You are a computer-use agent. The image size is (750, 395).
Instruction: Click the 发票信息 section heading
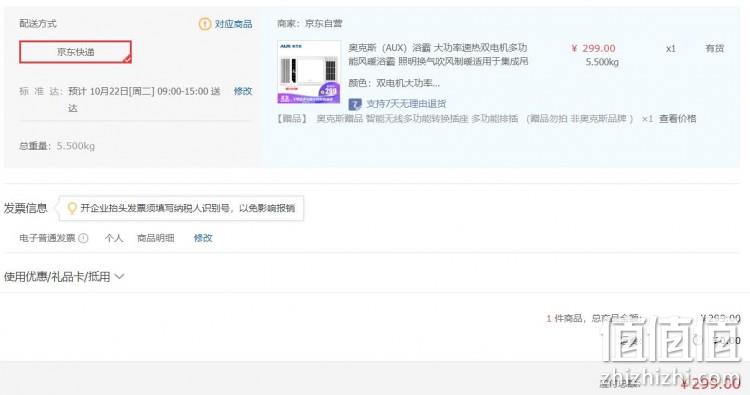pos(25,208)
